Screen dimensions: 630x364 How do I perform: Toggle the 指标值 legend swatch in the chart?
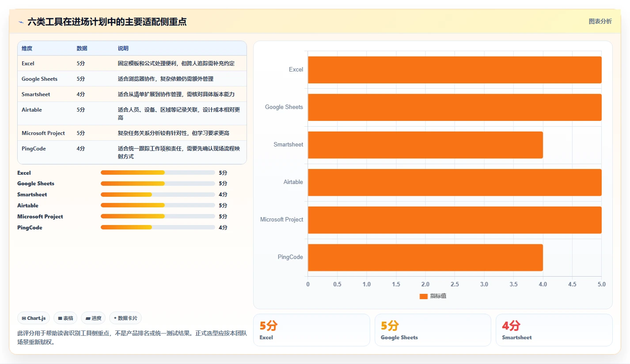click(423, 296)
